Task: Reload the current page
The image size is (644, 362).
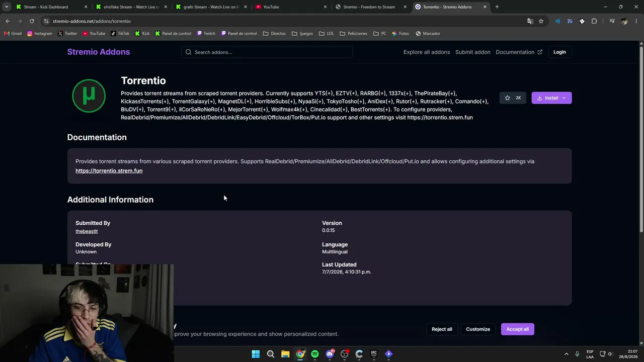Action: click(x=32, y=21)
